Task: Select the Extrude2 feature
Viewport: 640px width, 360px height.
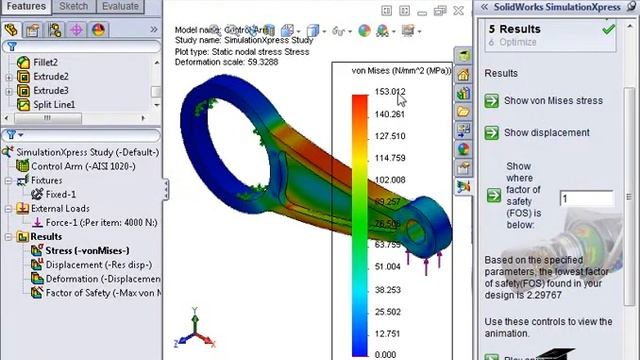Action: point(51,77)
